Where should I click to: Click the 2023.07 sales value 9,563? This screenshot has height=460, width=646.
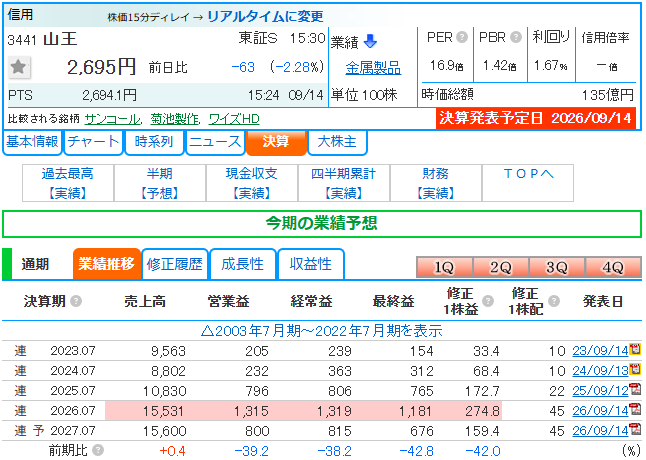tap(168, 351)
